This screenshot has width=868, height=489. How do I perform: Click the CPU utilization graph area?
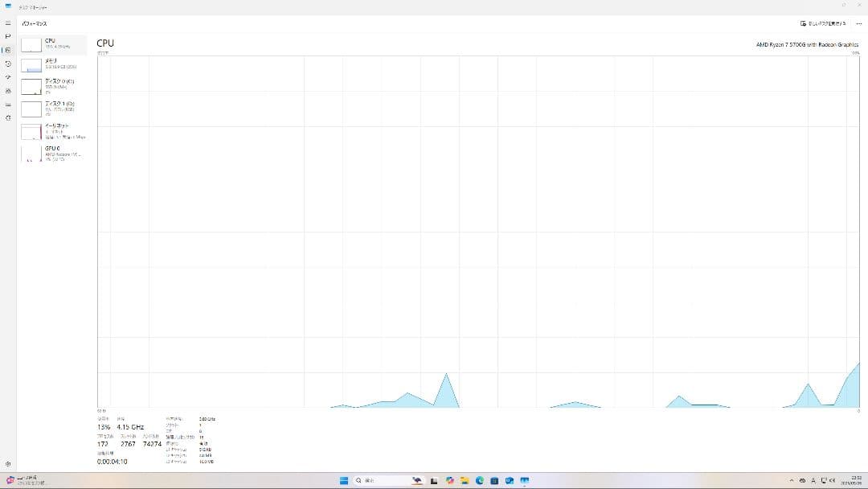(x=478, y=232)
